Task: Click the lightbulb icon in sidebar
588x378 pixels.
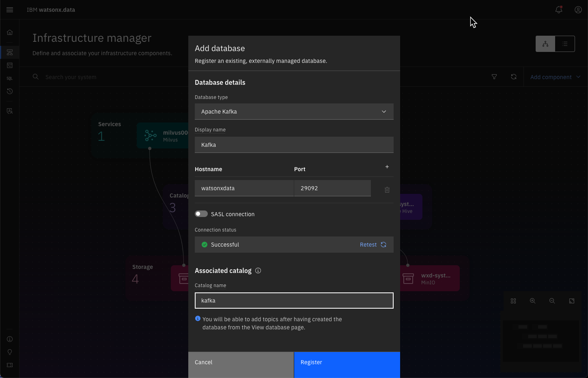Action: point(10,352)
